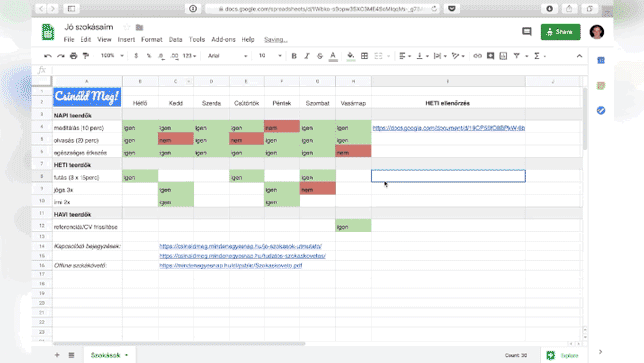Open the Data menu

(x=175, y=40)
